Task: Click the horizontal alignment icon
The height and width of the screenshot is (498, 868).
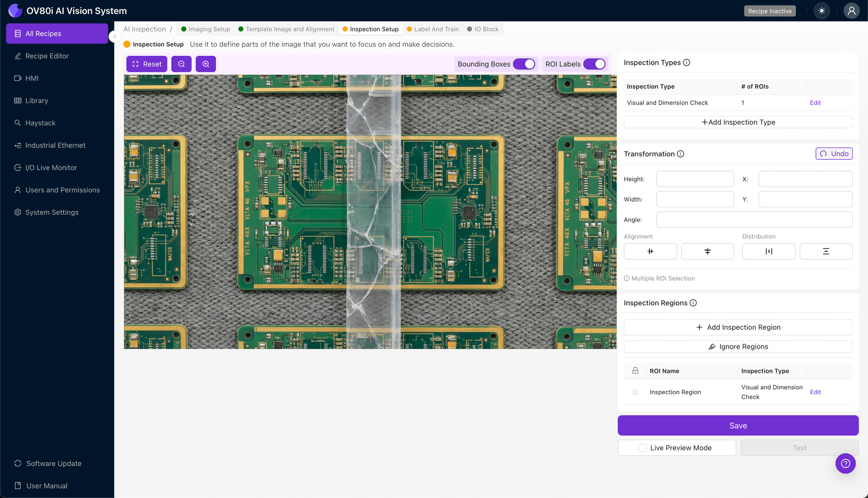Action: click(x=650, y=251)
